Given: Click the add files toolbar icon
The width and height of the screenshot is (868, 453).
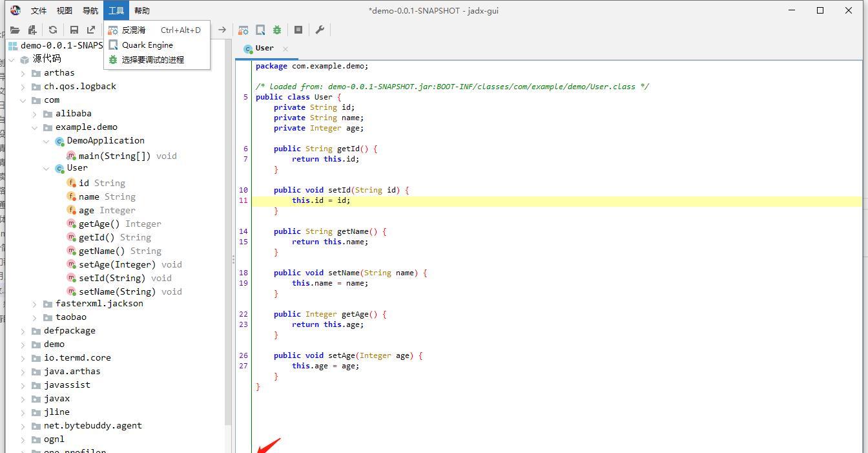Looking at the screenshot, I should pos(32,30).
